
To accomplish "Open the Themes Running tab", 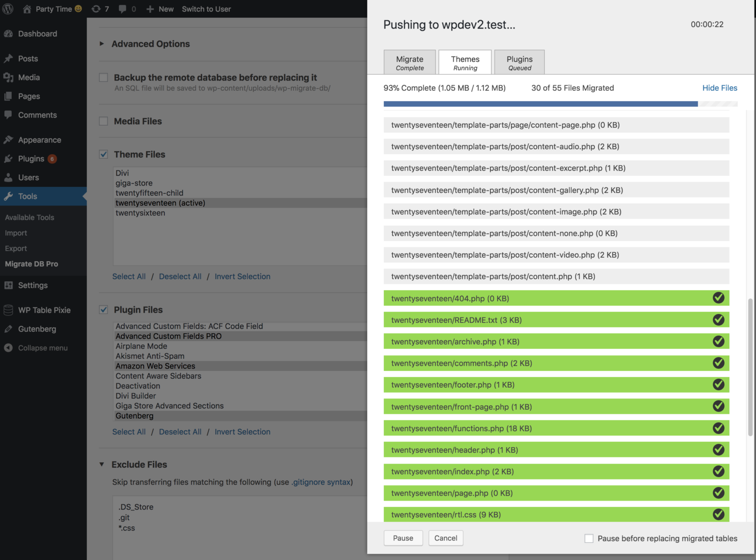I will [465, 62].
